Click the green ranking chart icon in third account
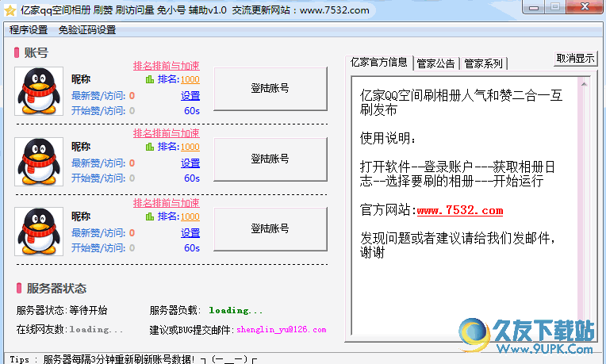 (x=150, y=216)
